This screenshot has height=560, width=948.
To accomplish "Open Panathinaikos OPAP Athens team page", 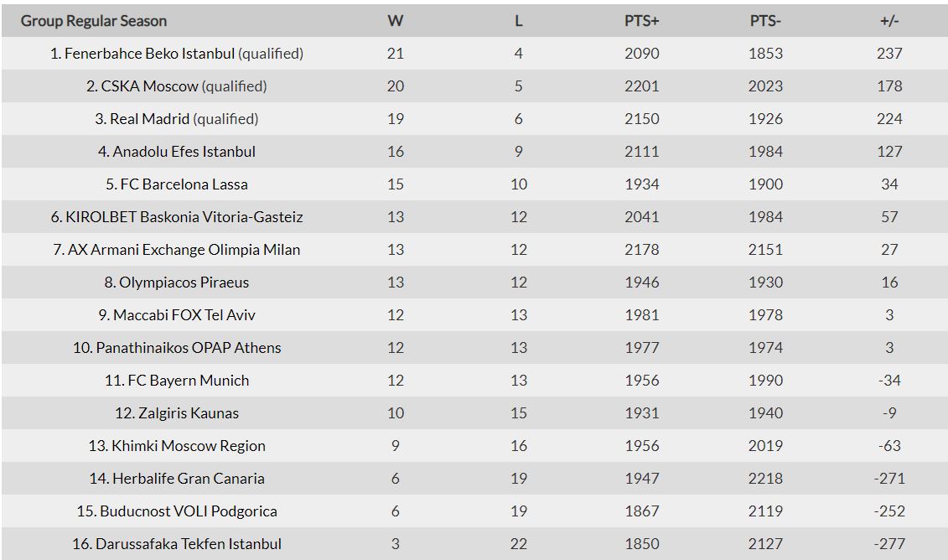I will 188,348.
